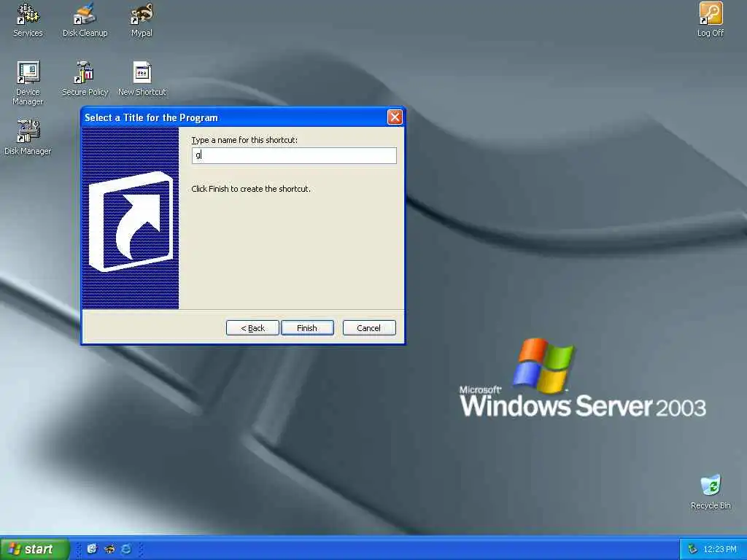Select the New Shortcut desktop icon
This screenshot has width=747, height=560.
[142, 79]
